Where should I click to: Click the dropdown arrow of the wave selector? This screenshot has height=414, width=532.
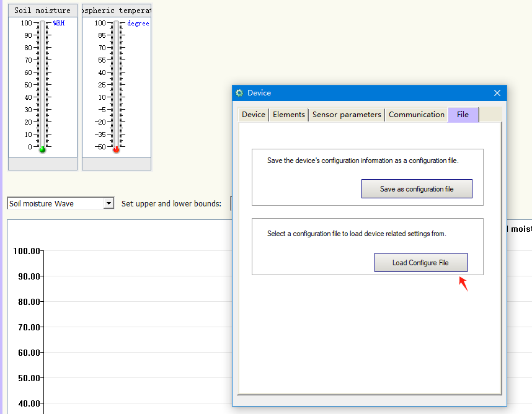(109, 203)
